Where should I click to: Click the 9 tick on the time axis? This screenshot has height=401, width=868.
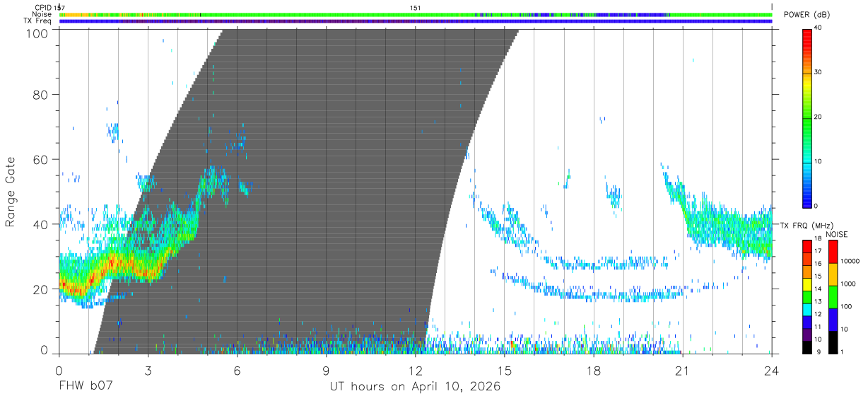pos(326,370)
